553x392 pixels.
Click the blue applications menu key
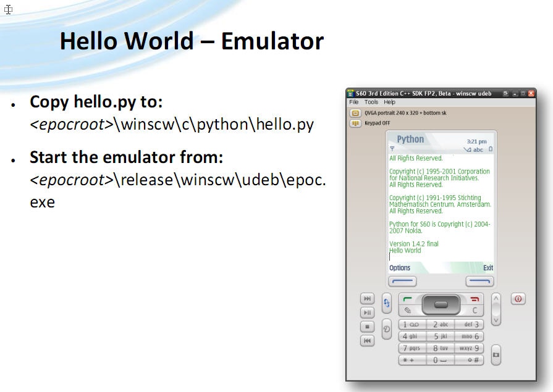pos(387,303)
